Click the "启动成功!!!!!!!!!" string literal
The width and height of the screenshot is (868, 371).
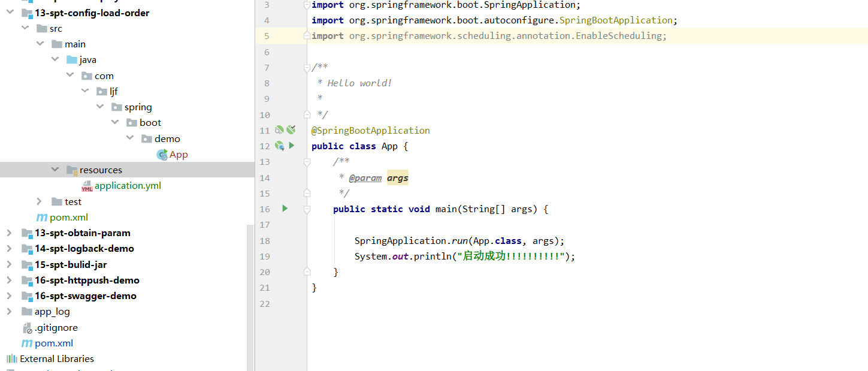click(x=512, y=257)
